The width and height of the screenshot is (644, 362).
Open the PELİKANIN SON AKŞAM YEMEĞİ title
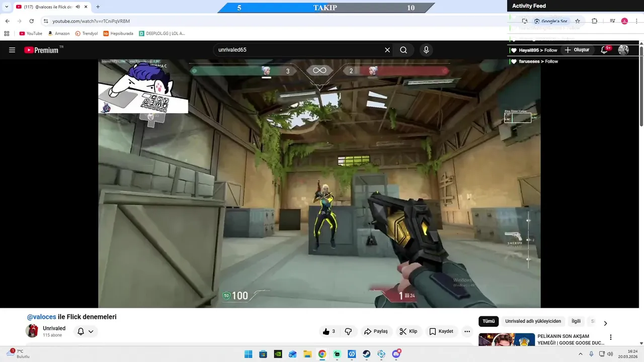[x=571, y=339]
